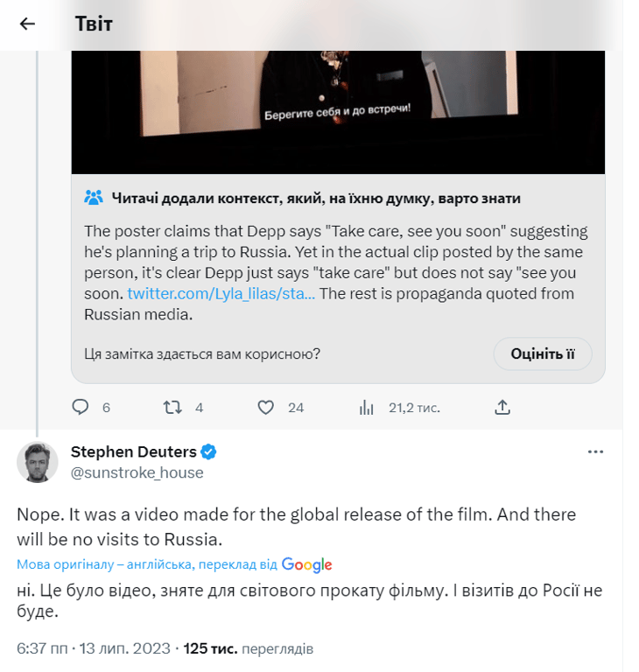The height and width of the screenshot is (672, 639).
Task: Click the Stephen Deuters display name
Action: point(134,451)
